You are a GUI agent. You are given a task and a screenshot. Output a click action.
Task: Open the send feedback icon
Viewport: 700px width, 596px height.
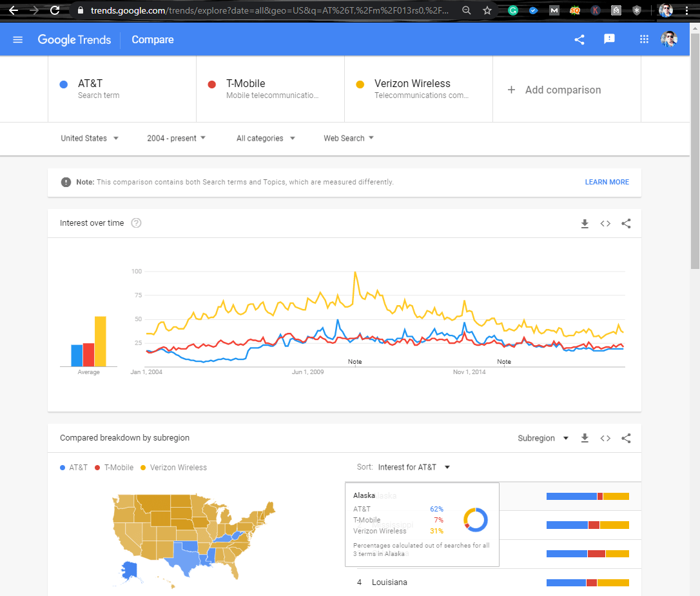coord(609,39)
